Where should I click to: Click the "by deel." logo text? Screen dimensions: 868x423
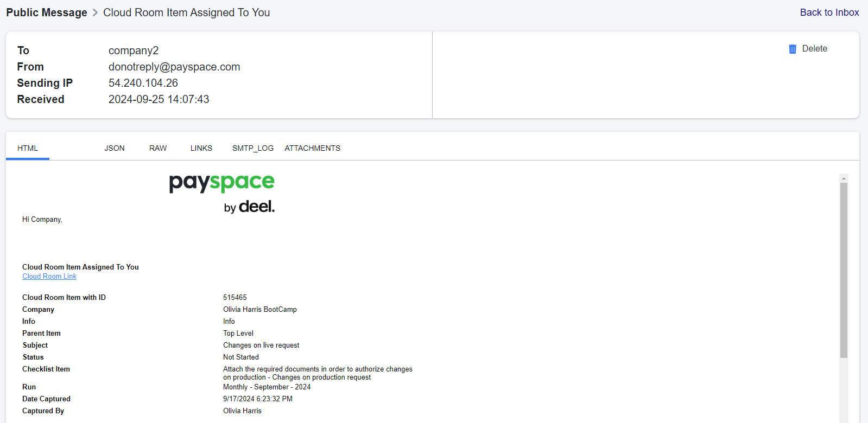(x=249, y=207)
